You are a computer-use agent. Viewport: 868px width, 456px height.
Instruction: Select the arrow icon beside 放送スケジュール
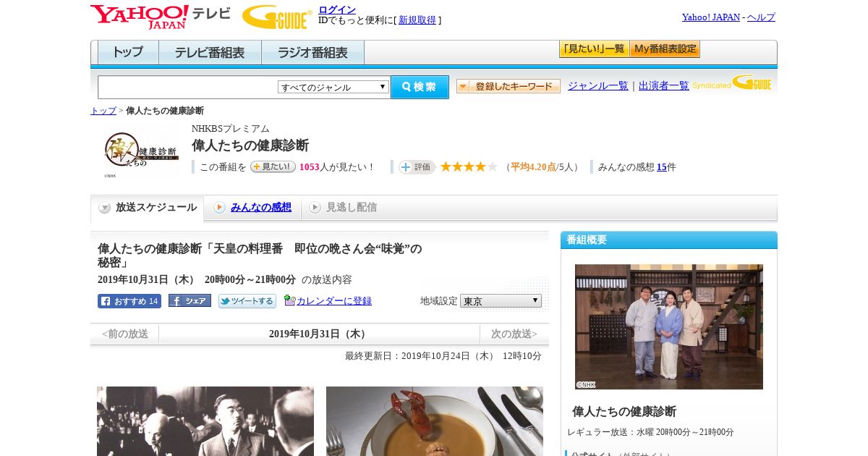point(105,208)
